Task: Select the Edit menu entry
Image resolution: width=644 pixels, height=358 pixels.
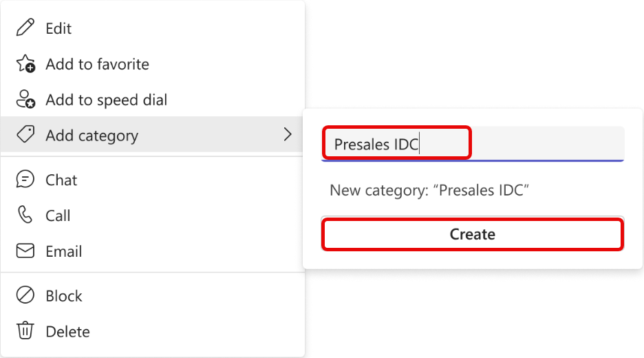Action: tap(152, 28)
